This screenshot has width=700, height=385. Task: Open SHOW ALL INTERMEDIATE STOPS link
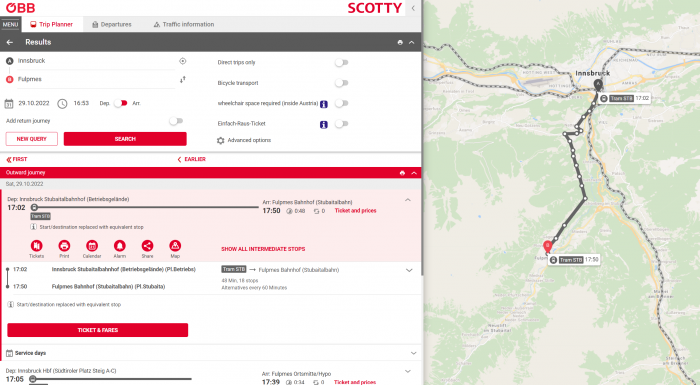[263, 249]
